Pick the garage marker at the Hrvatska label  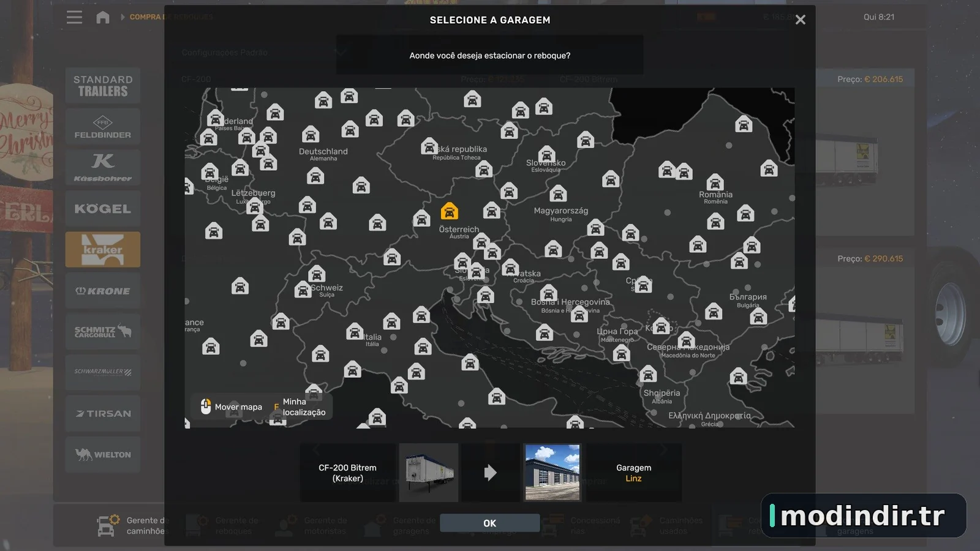pyautogui.click(x=510, y=268)
